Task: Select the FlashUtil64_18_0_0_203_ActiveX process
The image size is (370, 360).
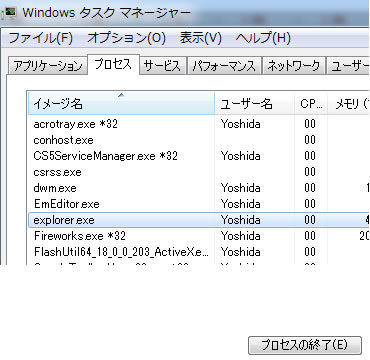Action: click(199, 252)
